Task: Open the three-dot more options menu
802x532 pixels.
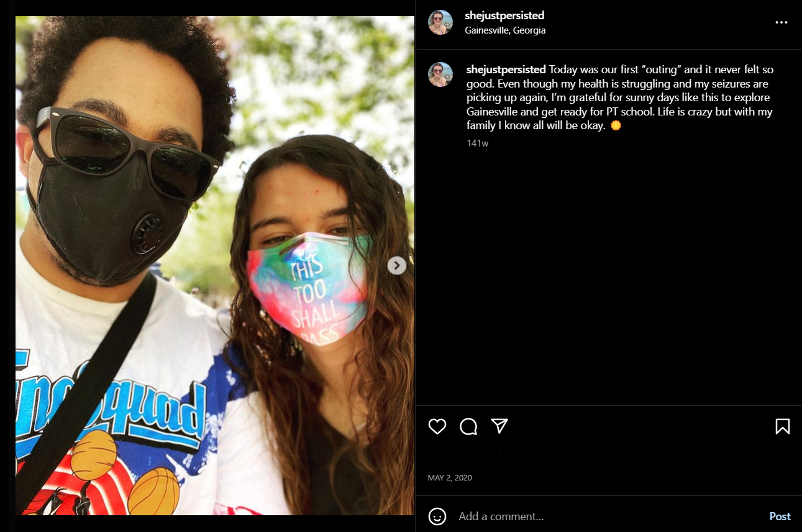Action: point(781,22)
